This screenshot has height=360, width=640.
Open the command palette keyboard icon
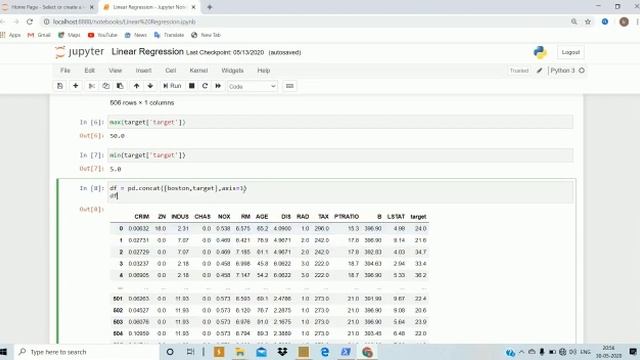point(290,86)
